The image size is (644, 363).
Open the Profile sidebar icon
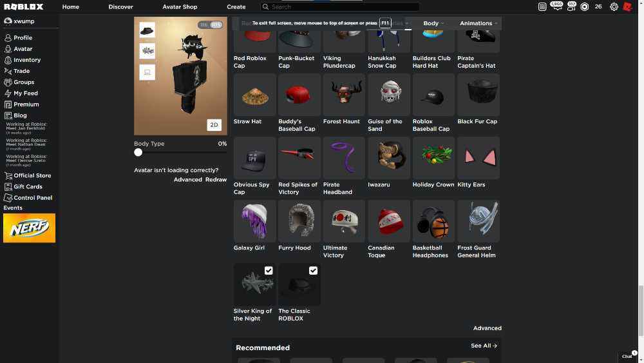8,38
